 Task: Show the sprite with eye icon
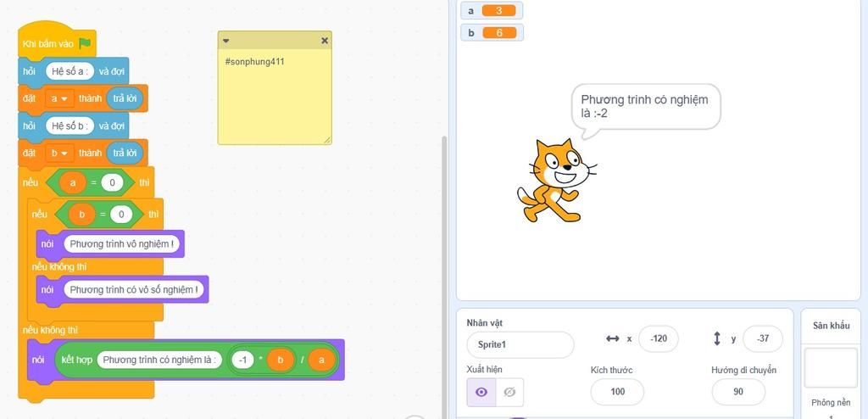[481, 392]
